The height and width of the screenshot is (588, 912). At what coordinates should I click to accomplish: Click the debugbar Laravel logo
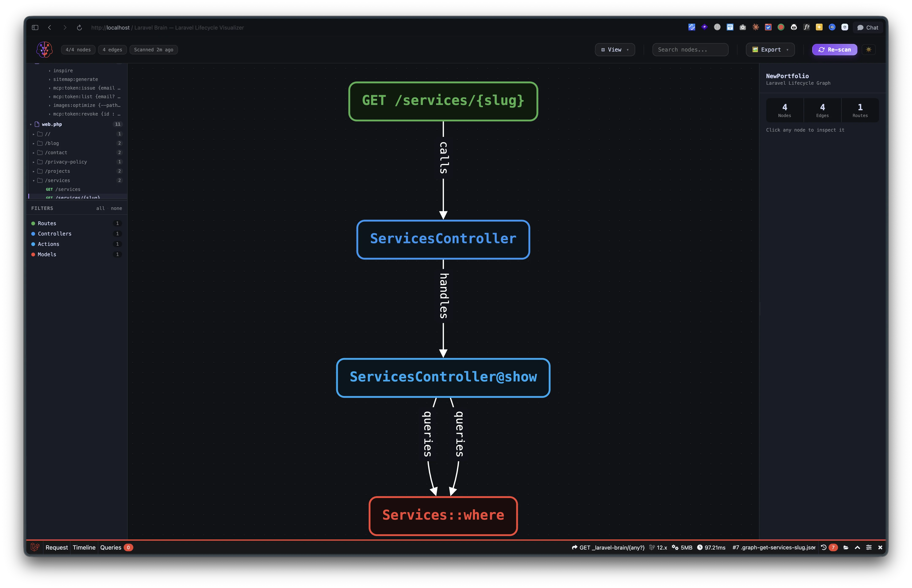click(x=35, y=547)
